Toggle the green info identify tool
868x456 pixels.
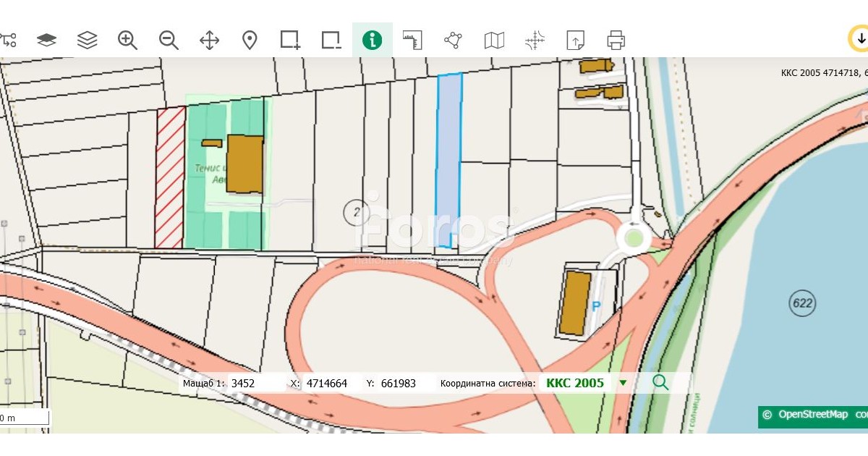click(373, 40)
